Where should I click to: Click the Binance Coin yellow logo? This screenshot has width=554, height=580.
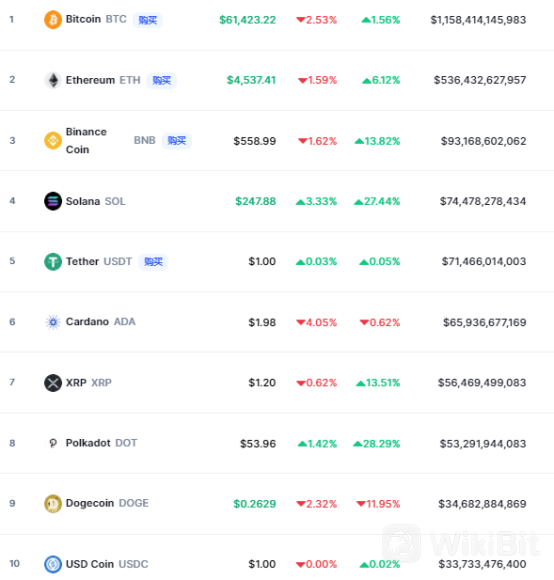(x=53, y=141)
